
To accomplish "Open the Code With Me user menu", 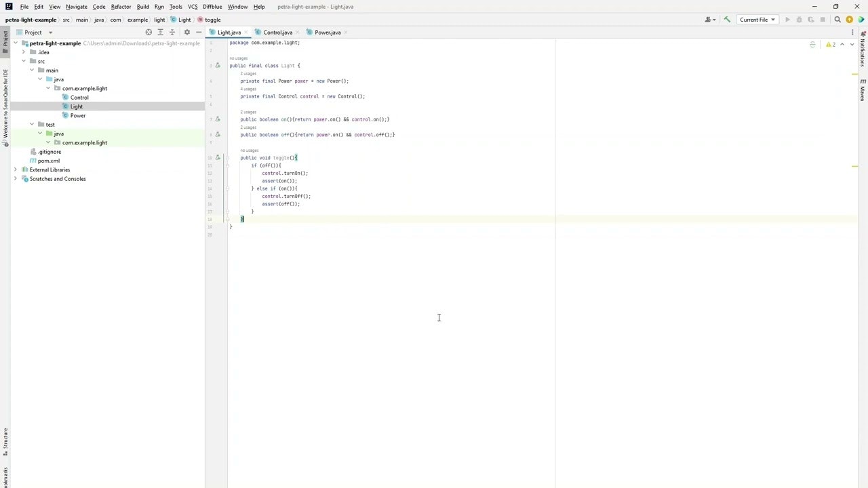I will [711, 20].
